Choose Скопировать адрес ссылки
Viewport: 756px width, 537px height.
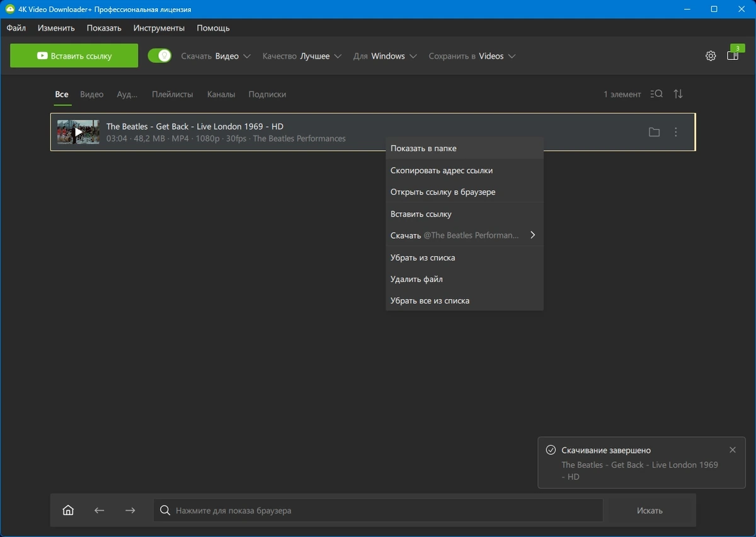464,171
